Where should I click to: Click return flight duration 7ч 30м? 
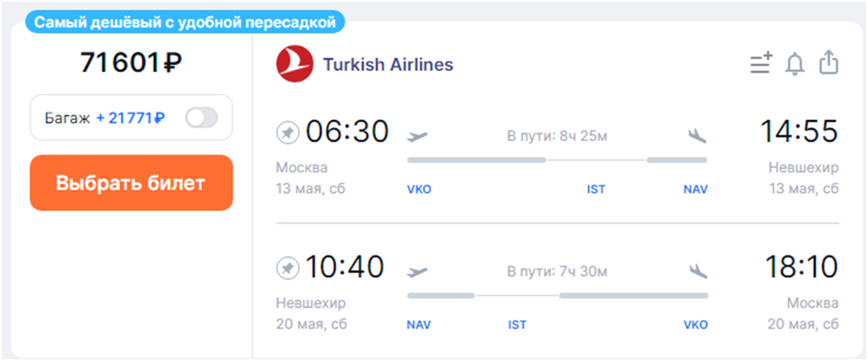pos(557,271)
